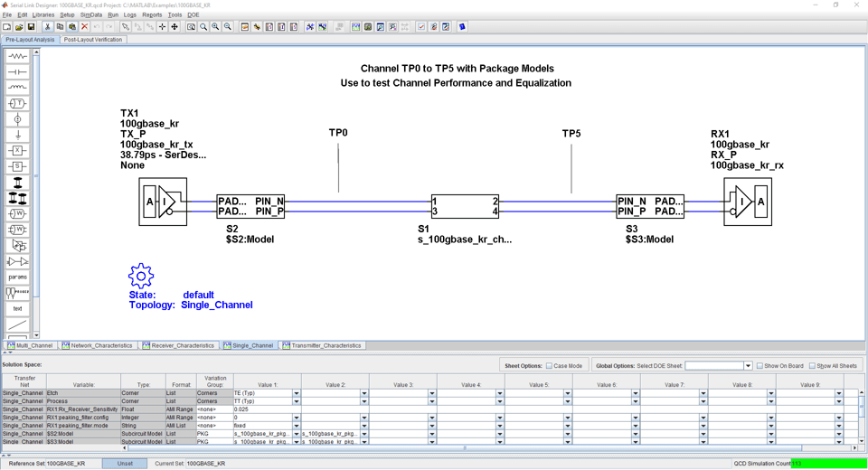Click the RX1.Rx_Receiver_Sensitivity value field 0.025
This screenshot has width=868, height=470.
point(262,409)
